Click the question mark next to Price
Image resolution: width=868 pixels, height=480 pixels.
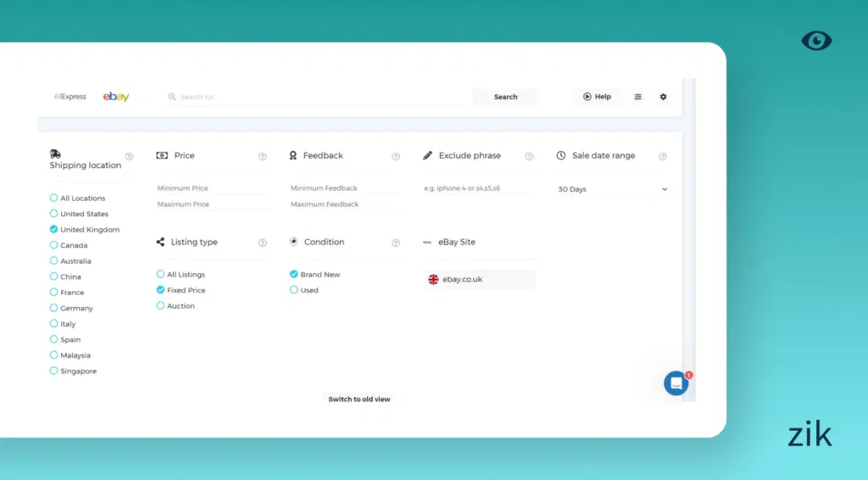tap(263, 156)
